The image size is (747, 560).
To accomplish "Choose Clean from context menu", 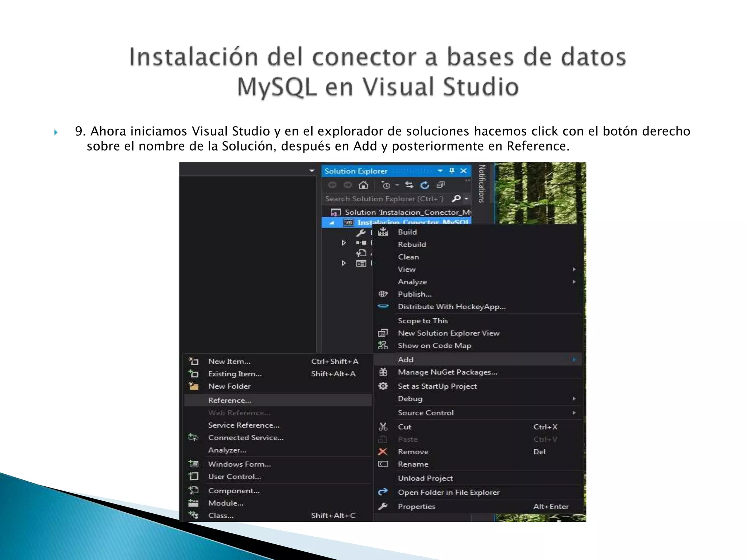I will [x=478, y=257].
